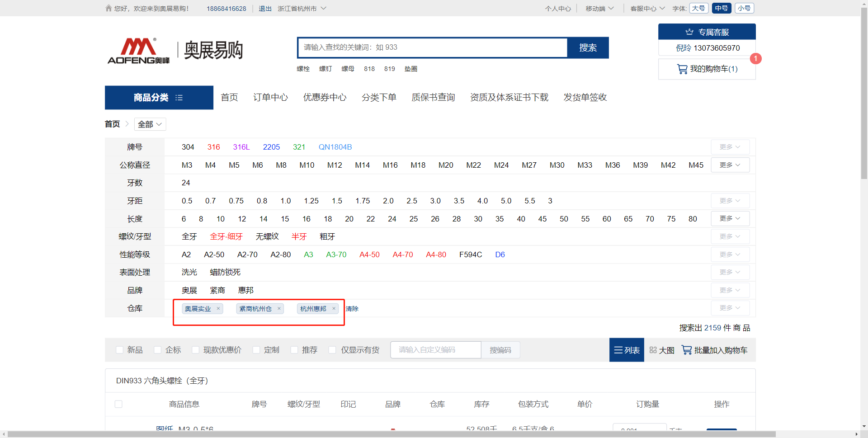
Task: Click 退出 to log out
Action: tap(265, 9)
